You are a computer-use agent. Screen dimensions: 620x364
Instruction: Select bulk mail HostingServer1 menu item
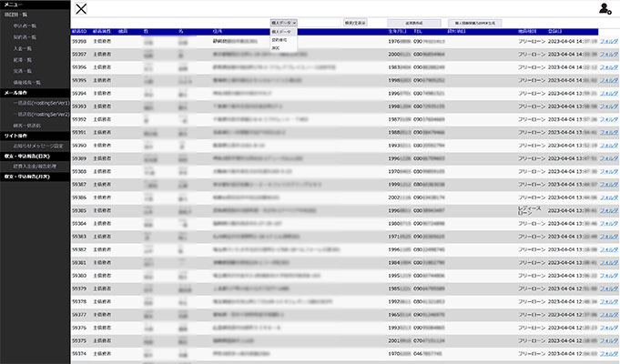(x=40, y=103)
